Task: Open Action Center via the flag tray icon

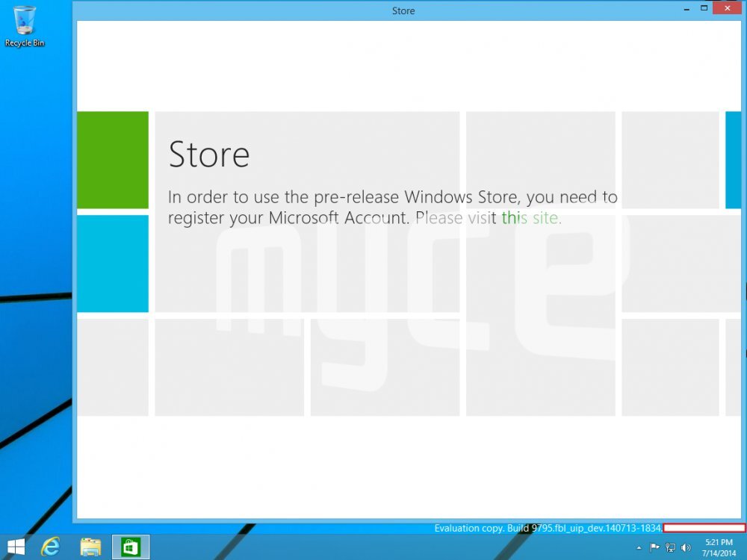Action: pyautogui.click(x=655, y=547)
